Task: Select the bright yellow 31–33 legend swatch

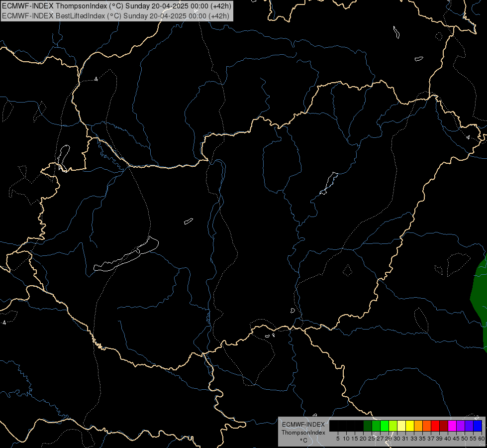Action: [x=410, y=426]
